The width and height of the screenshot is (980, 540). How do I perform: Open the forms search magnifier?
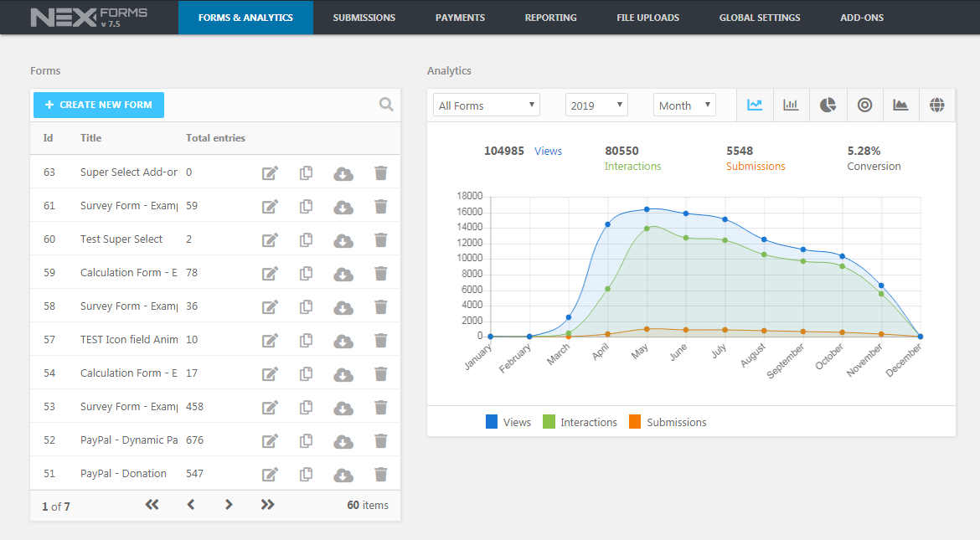tap(386, 105)
